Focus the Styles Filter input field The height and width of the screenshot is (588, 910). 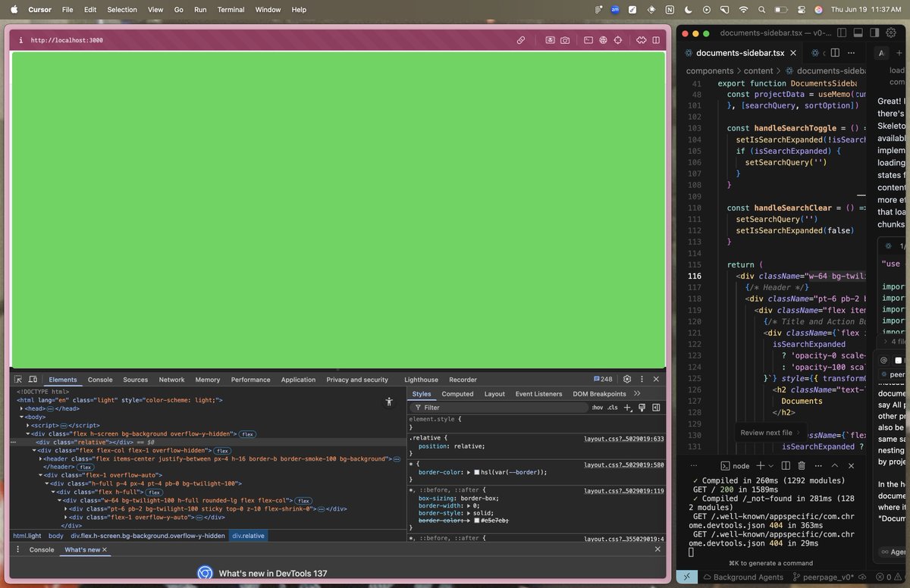tap(500, 408)
